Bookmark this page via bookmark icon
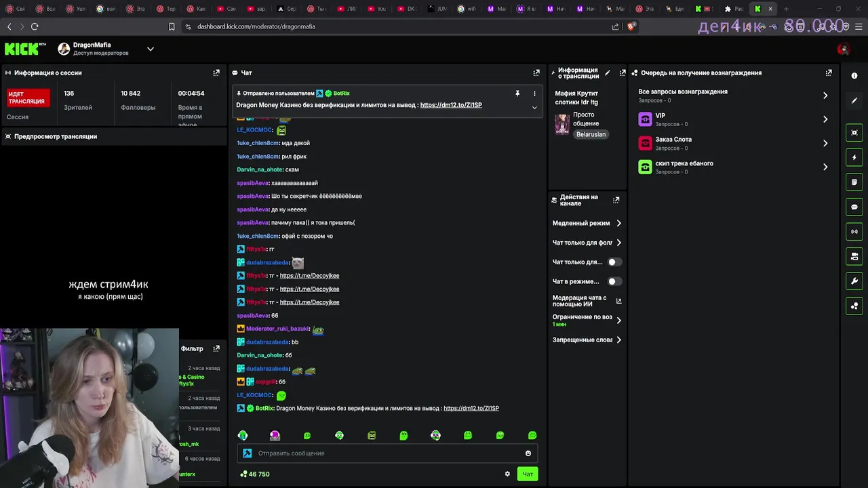This screenshot has width=868, height=488. tap(172, 26)
